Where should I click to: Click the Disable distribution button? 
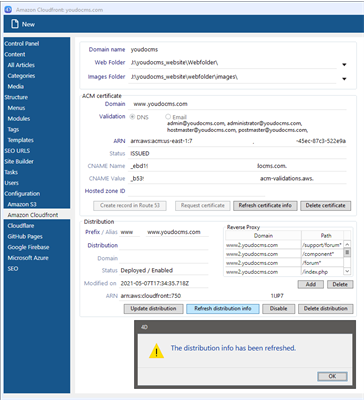point(278,309)
